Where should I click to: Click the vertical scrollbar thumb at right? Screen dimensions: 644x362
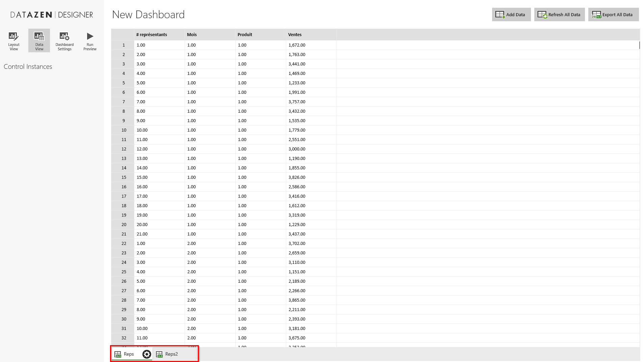[639, 45]
